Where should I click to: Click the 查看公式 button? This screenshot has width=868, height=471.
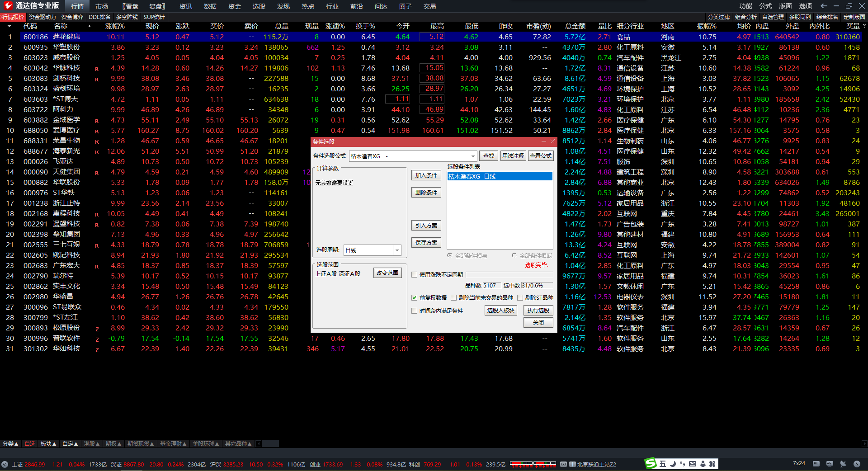(541, 156)
